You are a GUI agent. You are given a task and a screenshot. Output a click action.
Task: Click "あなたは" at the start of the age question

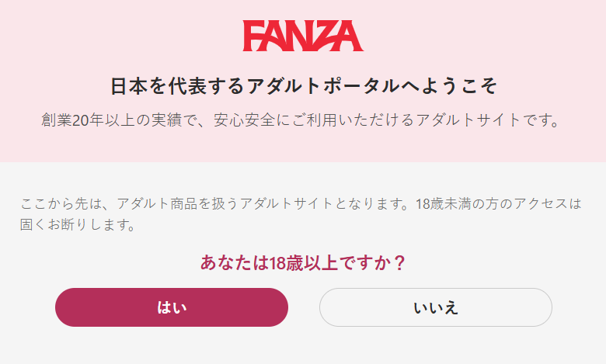(235, 263)
